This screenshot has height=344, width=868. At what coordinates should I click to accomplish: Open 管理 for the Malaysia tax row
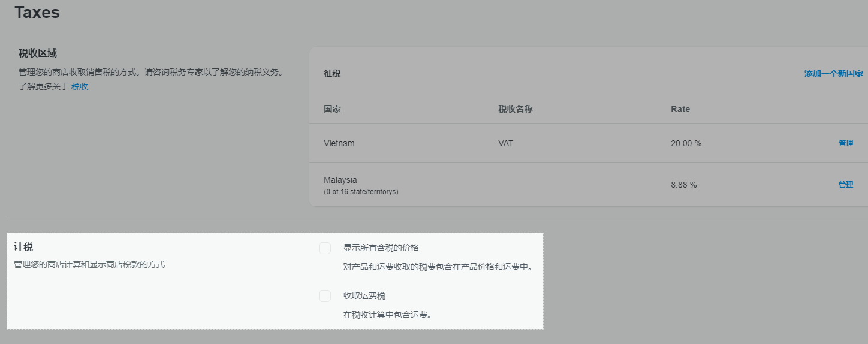pos(845,185)
